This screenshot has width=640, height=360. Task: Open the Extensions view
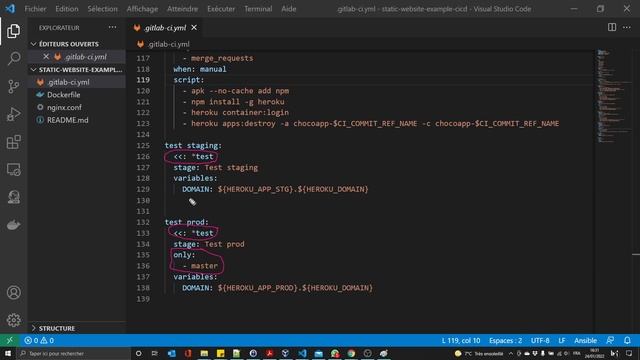(x=13, y=142)
